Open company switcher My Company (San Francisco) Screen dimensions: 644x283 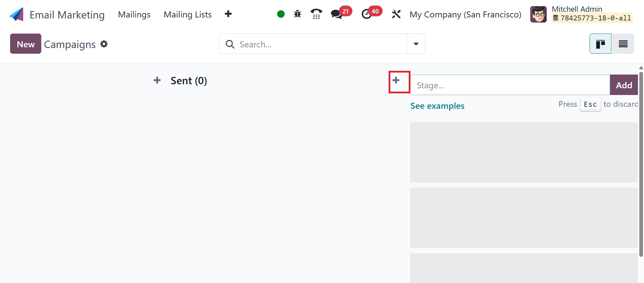[x=465, y=14]
